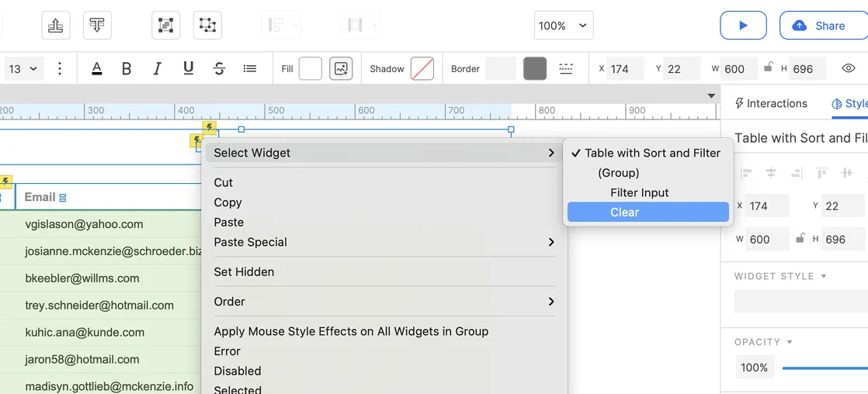Viewport: 868px width, 394px height.
Task: Open the bullet list option
Action: tap(250, 69)
